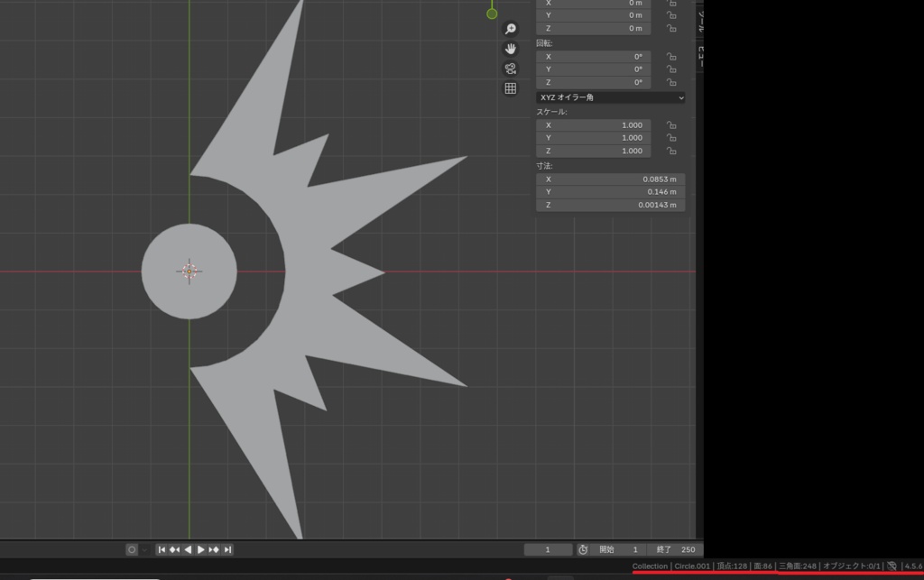Click the dimension Z field 0.00143 m
924x580 pixels.
[x=611, y=205]
